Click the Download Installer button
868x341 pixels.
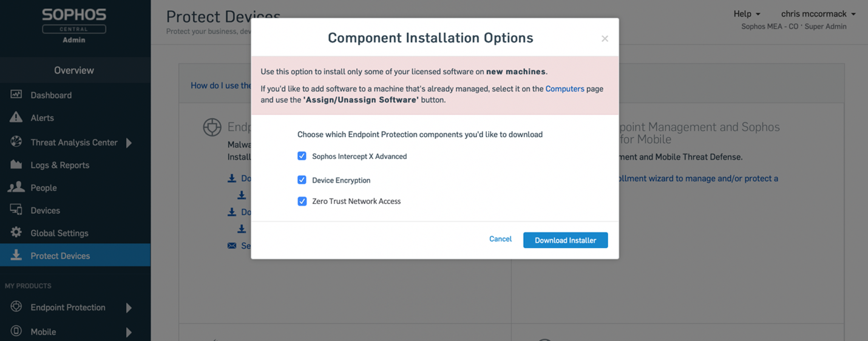point(565,240)
